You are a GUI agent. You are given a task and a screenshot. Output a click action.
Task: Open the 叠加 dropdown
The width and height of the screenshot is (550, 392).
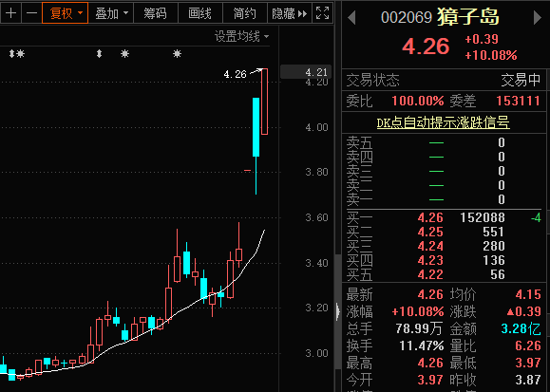[111, 13]
